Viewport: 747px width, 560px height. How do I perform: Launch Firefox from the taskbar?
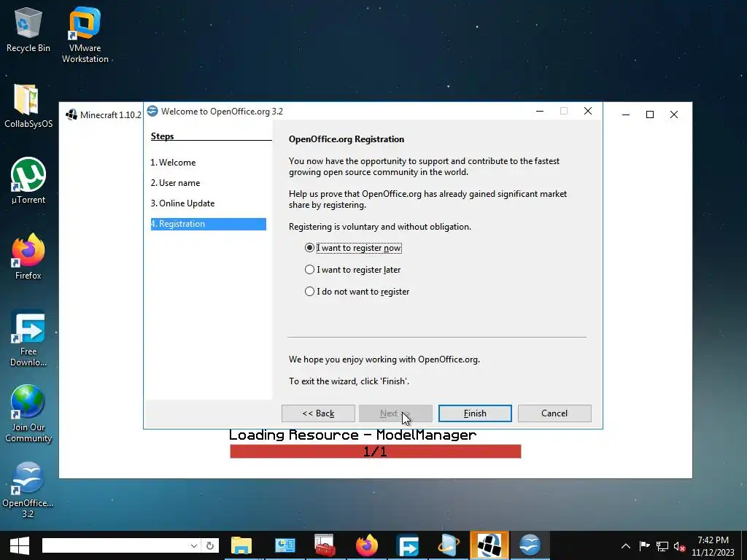click(366, 545)
